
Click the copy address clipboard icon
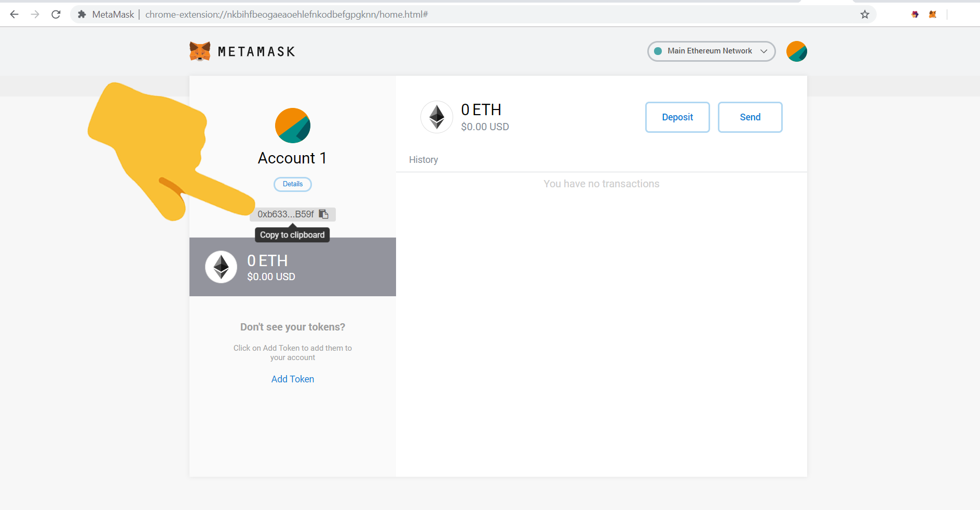[x=323, y=214]
